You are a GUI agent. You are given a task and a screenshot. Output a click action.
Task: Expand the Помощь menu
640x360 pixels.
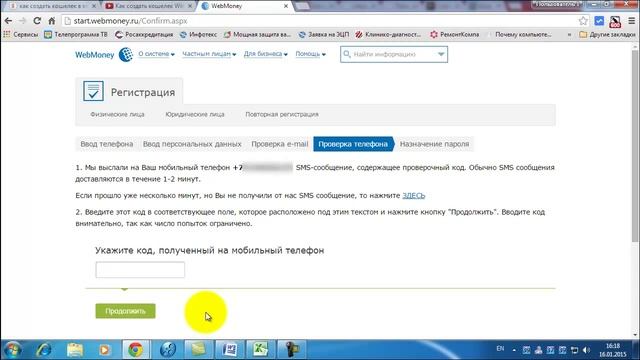click(310, 54)
